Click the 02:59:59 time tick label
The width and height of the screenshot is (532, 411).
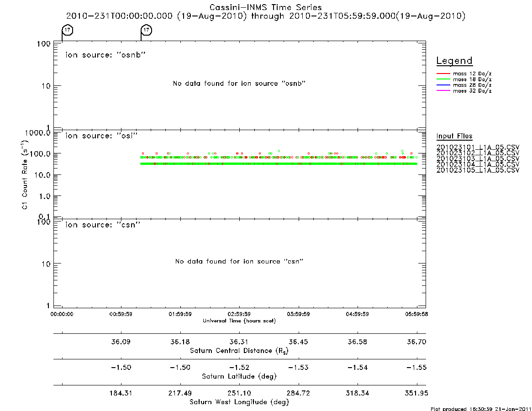point(239,314)
